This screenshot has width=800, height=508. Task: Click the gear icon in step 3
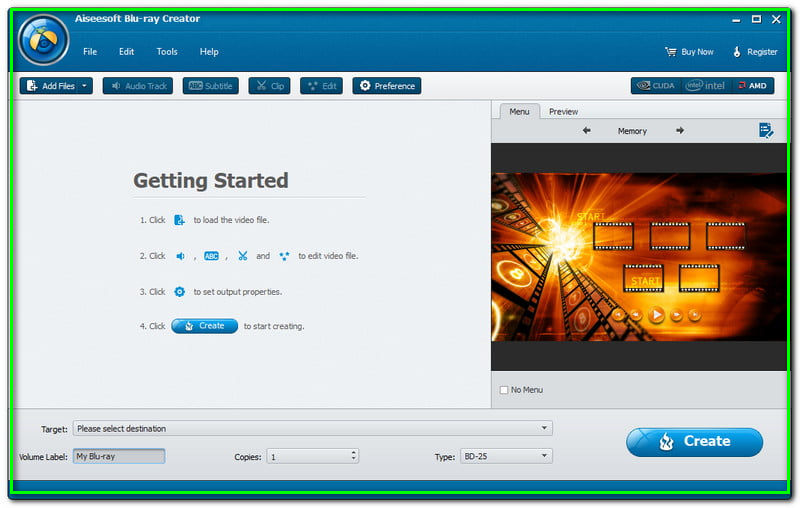point(179,292)
